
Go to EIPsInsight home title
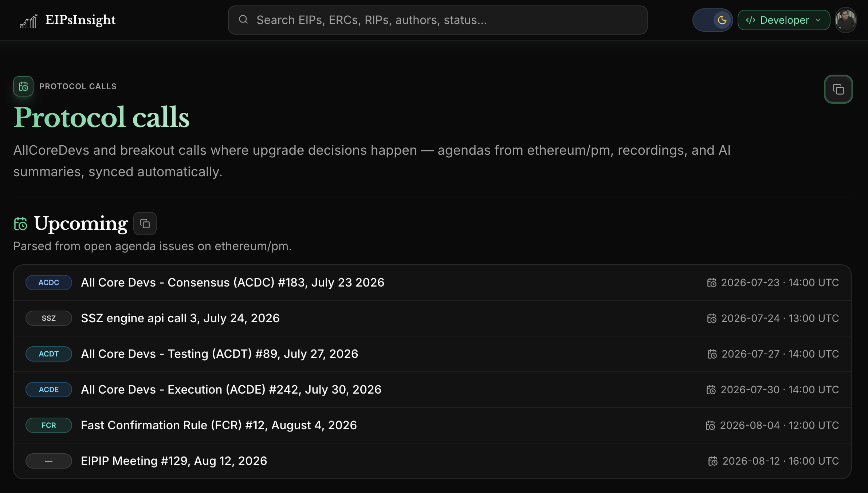click(80, 20)
